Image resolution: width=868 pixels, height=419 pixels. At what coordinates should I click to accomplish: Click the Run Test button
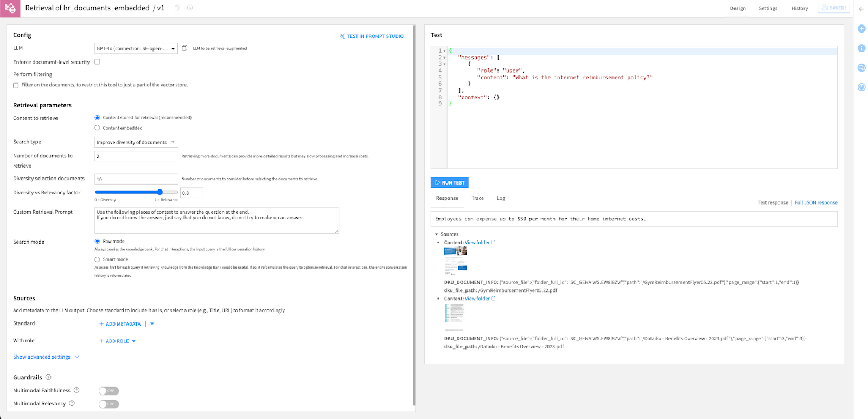click(x=450, y=183)
